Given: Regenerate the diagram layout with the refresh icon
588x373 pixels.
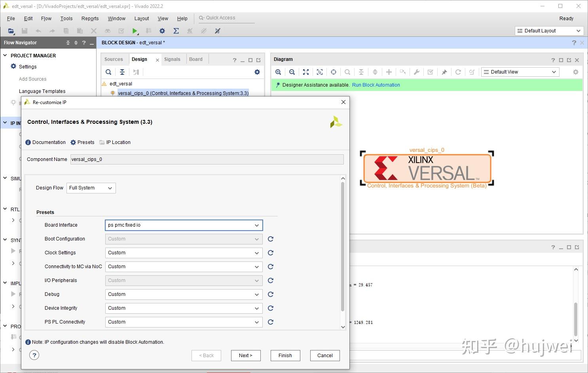Looking at the screenshot, I should click(458, 72).
